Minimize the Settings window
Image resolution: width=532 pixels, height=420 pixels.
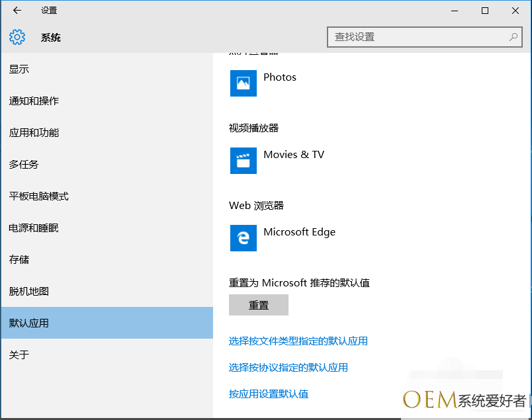(x=455, y=11)
